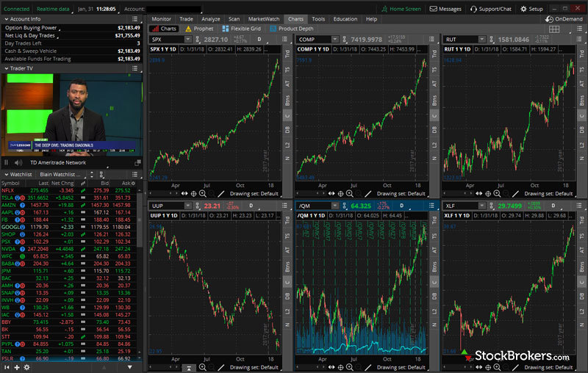Viewport: 588px width, 373px height.
Task: Collapse the Trader TV section
Action: click(7, 68)
